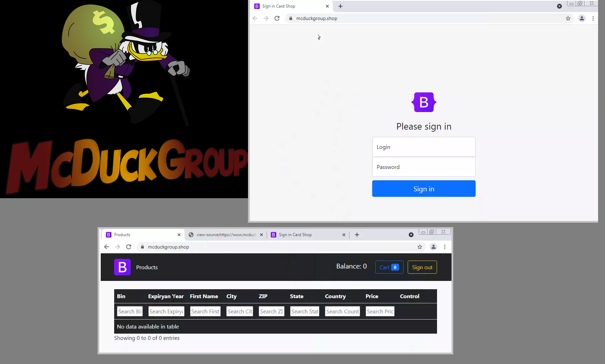Click the address bar URL in the bottom browser
Screen dimensions: 605x364
pos(168,247)
